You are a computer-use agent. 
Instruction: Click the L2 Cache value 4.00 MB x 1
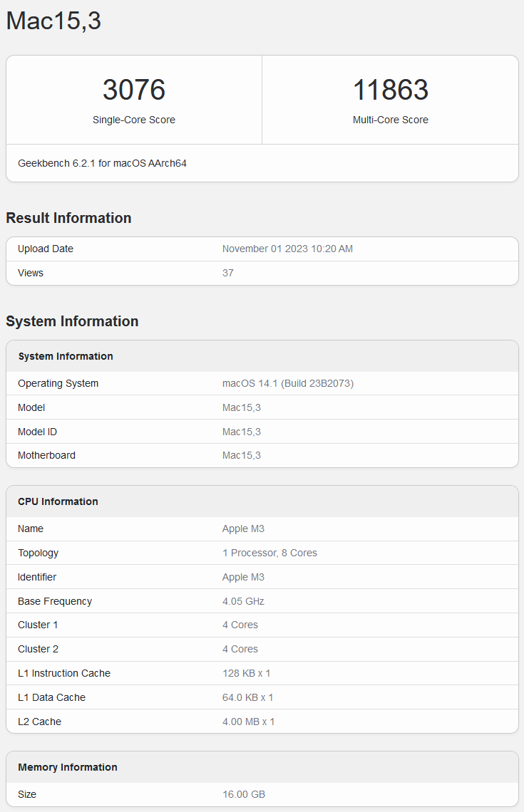pyautogui.click(x=248, y=722)
